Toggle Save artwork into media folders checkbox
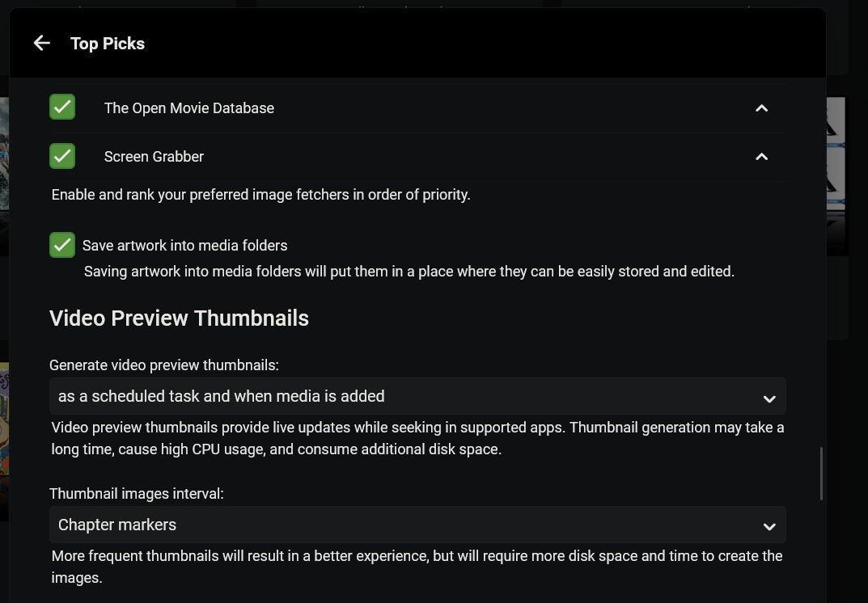Viewport: 868px width, 603px height. click(62, 245)
